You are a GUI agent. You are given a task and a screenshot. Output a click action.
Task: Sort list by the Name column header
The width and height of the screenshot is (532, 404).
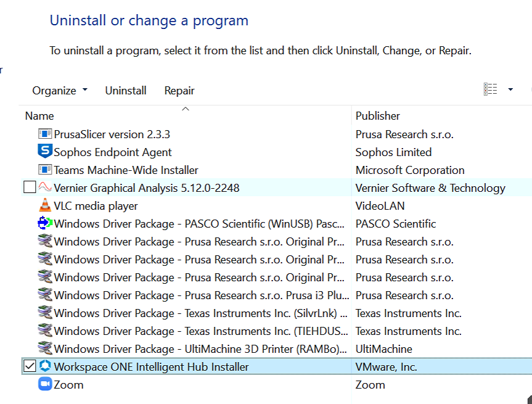(39, 116)
